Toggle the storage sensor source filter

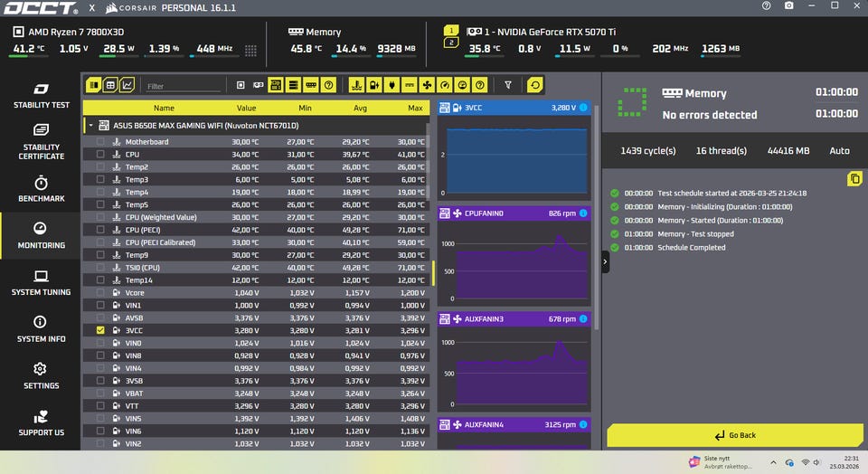click(293, 85)
